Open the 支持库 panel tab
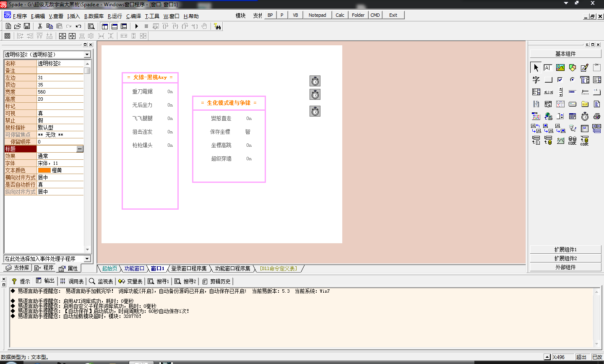The width and height of the screenshot is (604, 364). point(18,268)
